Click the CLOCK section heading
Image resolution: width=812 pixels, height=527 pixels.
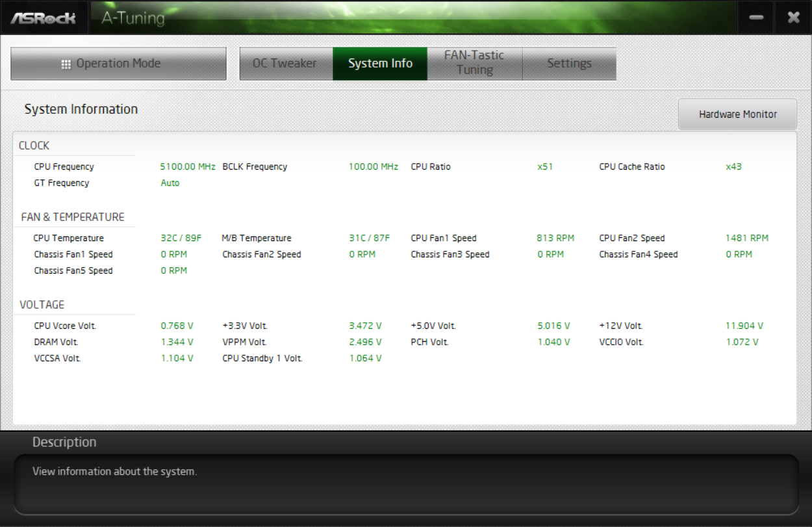pos(34,146)
